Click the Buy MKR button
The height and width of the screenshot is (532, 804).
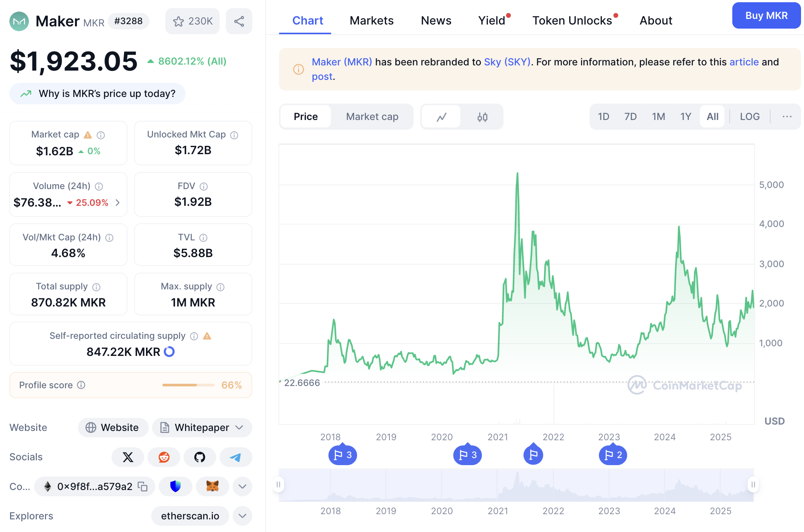pos(766,16)
